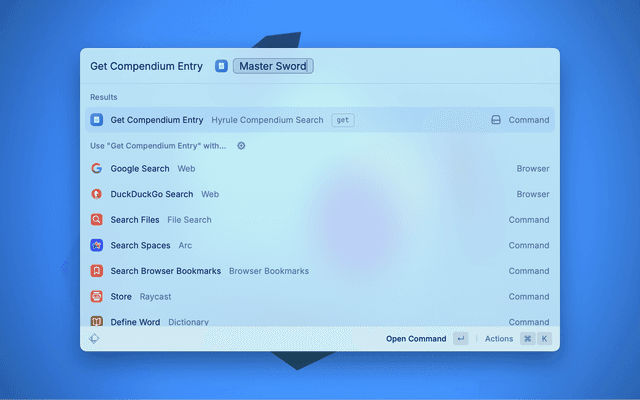Viewport: 640px width, 400px height.
Task: Click the Raycast logo in the bottom bar
Action: (x=94, y=339)
